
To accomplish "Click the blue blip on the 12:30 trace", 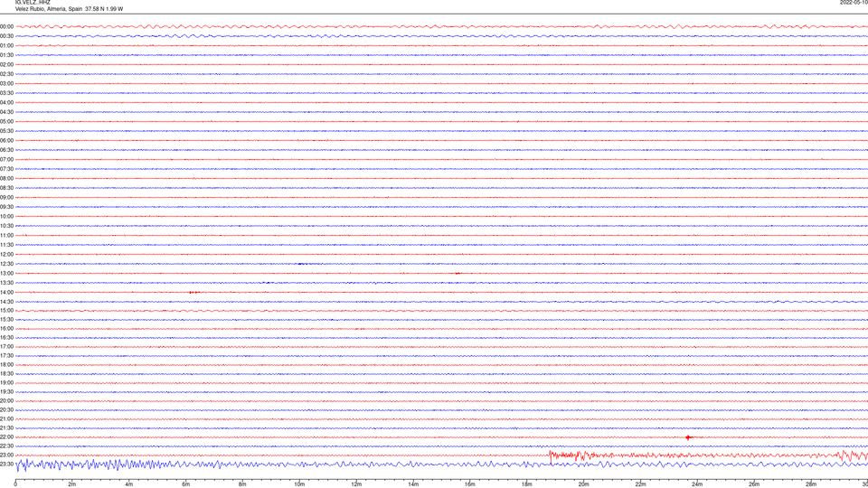I will (302, 264).
